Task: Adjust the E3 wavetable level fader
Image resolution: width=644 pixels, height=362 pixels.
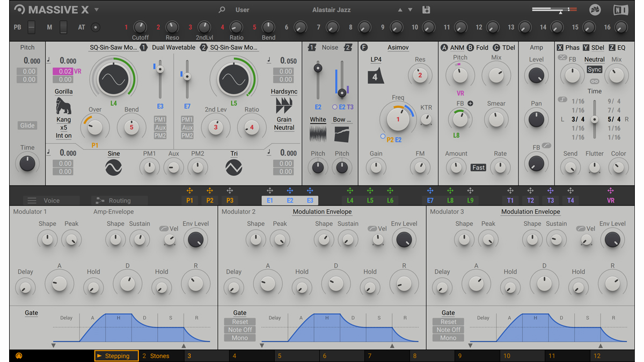Action: pos(160,69)
